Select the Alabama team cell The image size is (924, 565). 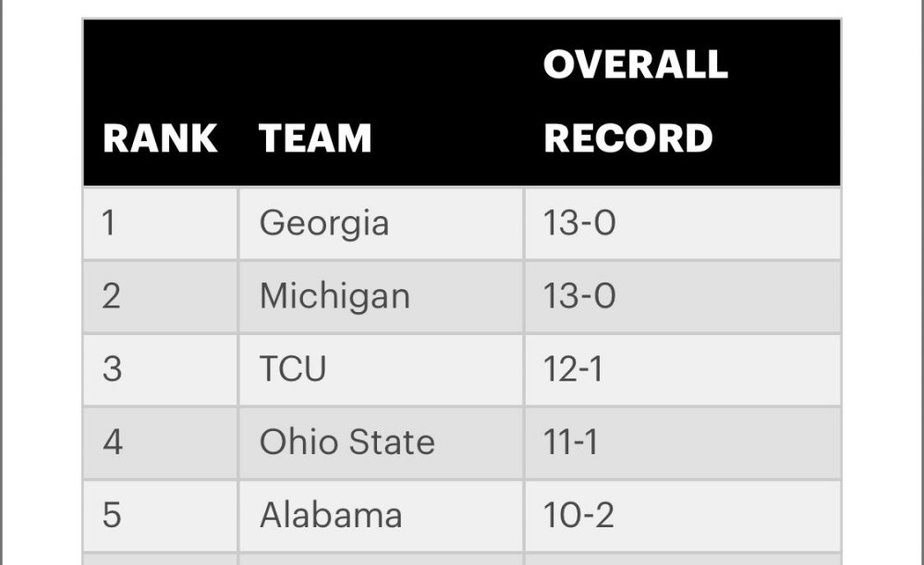click(331, 515)
